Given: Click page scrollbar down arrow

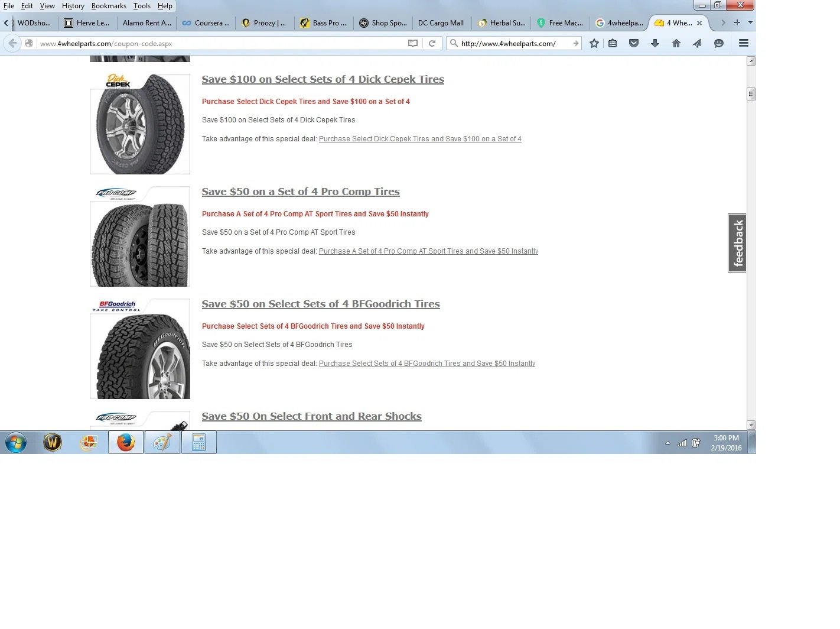Looking at the screenshot, I should (751, 425).
